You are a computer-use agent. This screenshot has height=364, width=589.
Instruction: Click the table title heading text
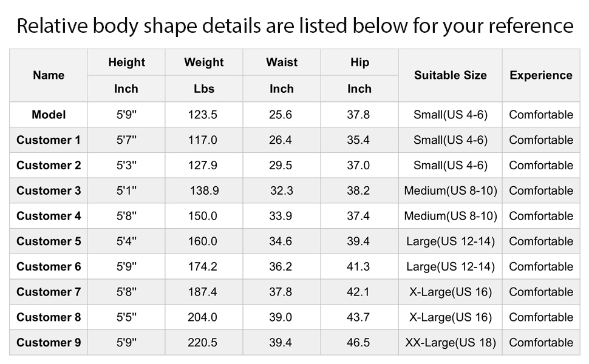[294, 25]
